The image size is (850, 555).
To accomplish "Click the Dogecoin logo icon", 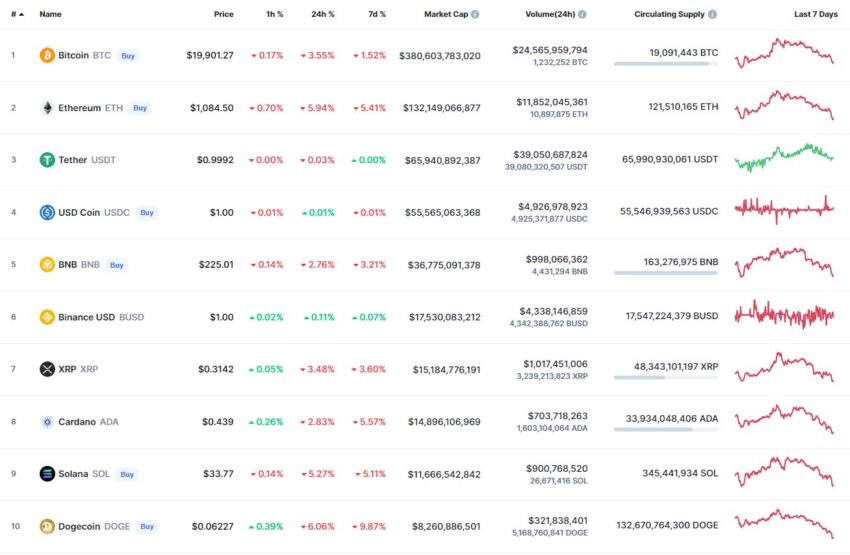I will 47,526.
